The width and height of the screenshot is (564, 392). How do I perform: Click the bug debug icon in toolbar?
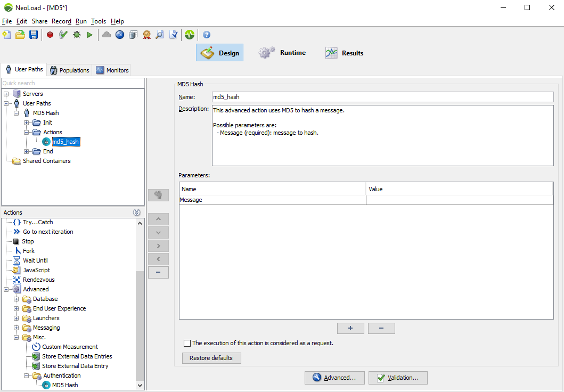pyautogui.click(x=77, y=35)
